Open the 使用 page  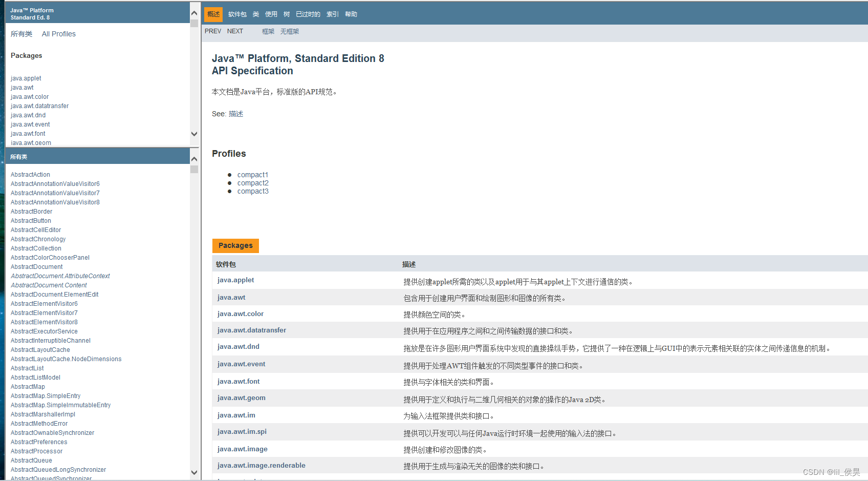coord(271,14)
